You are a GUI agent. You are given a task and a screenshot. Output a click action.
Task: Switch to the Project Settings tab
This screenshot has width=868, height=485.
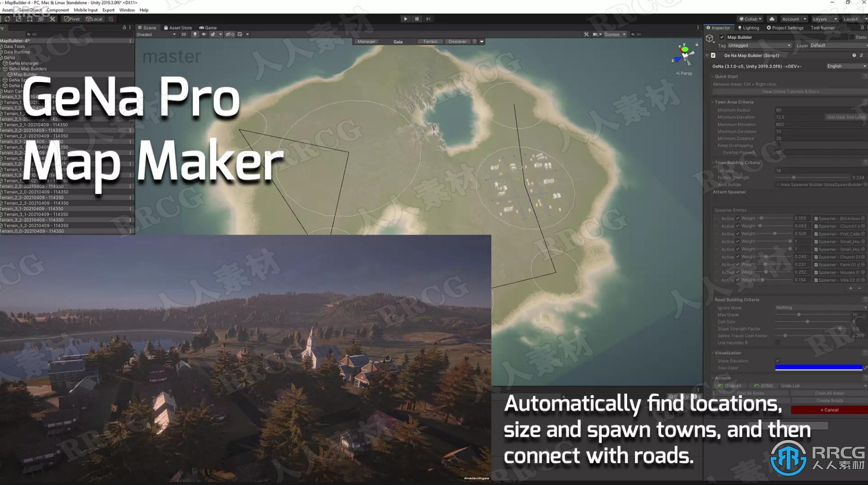[785, 28]
